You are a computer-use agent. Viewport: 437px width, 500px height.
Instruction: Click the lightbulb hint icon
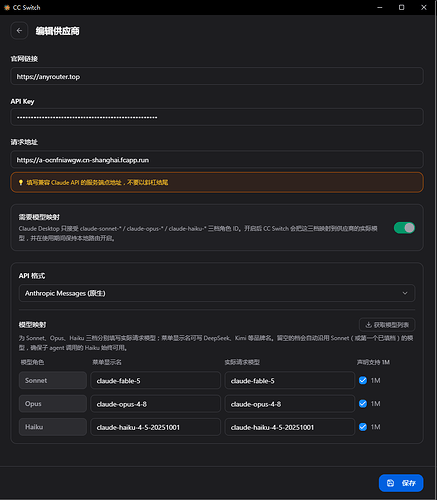[x=21, y=183]
